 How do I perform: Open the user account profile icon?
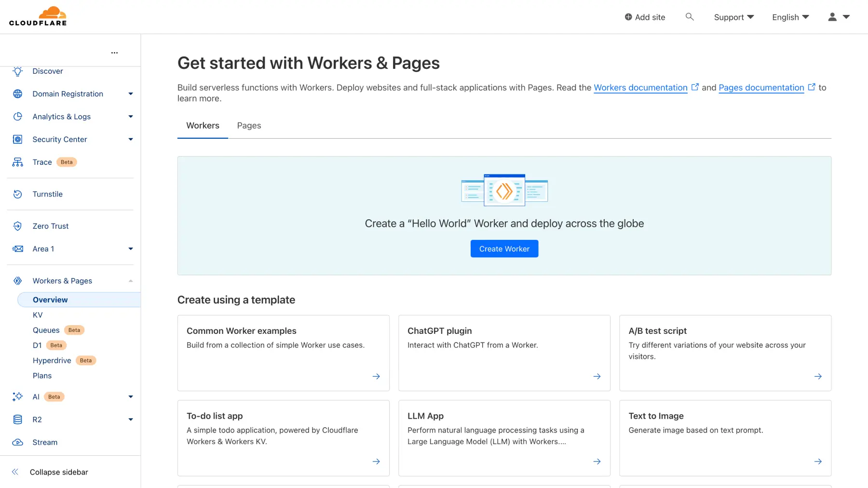point(832,17)
